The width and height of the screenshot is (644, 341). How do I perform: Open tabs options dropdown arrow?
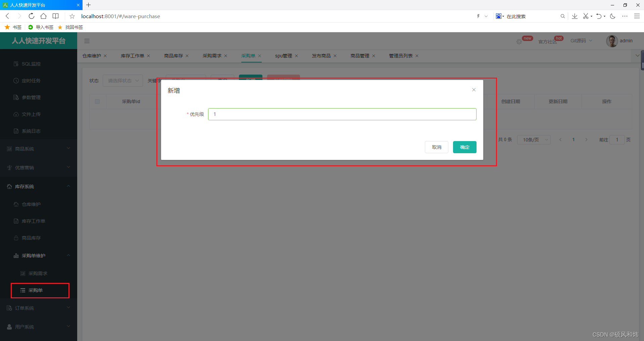(x=637, y=56)
